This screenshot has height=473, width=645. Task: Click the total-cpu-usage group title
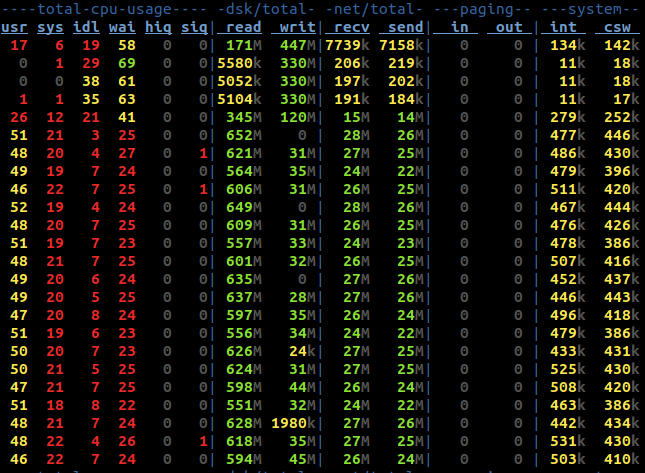pyautogui.click(x=104, y=9)
